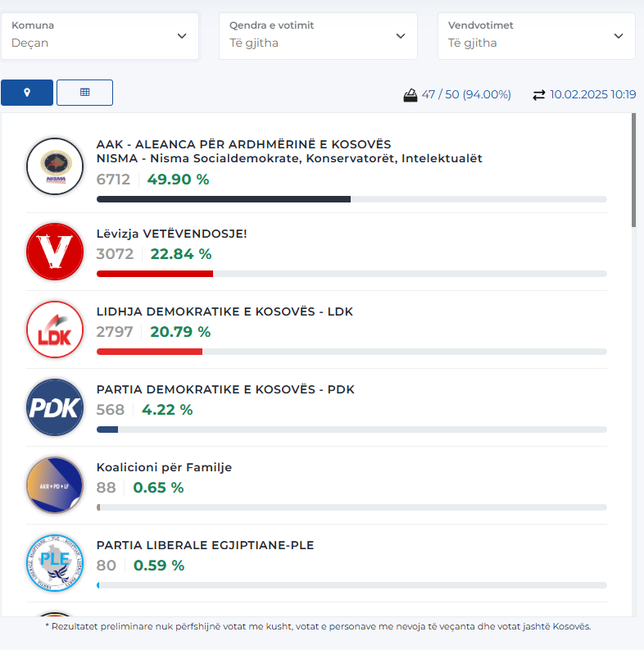The height and width of the screenshot is (650, 644).
Task: Click AAK - ALEANCA PËR ARDHMËRINË E KOSOVËS title
Action: point(243,144)
